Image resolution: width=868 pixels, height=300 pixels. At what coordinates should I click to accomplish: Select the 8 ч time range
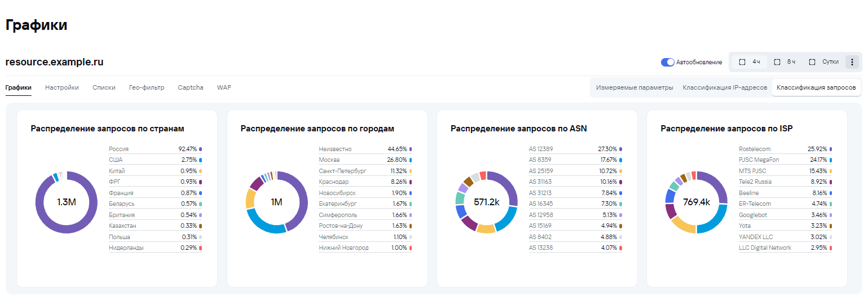point(785,62)
